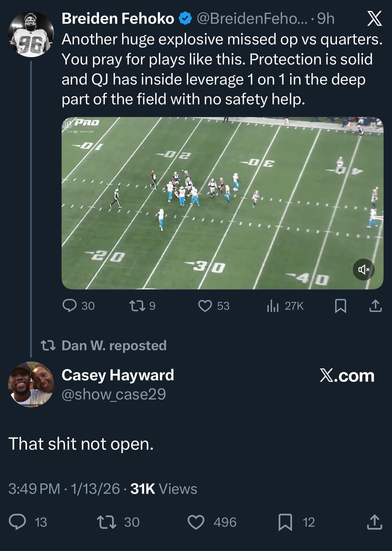The width and height of the screenshot is (392, 551).
Task: Reply to Breiden Fehoko's post
Action: point(70,306)
